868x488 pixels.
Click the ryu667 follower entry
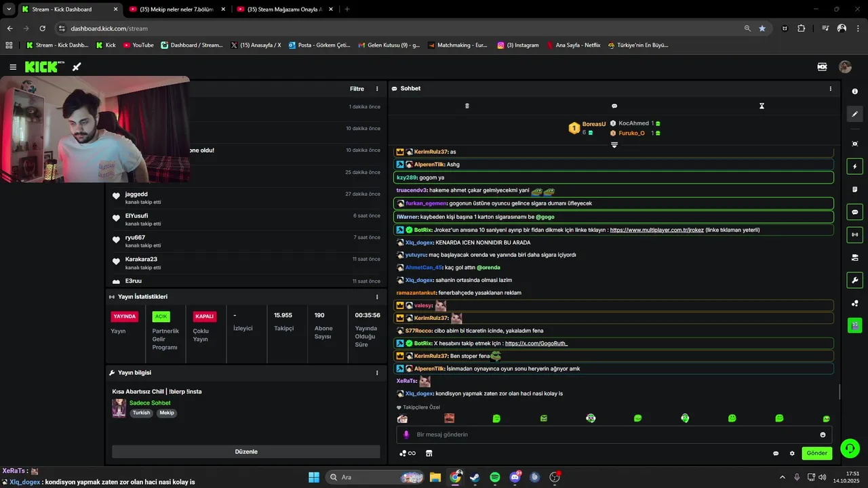(246, 241)
